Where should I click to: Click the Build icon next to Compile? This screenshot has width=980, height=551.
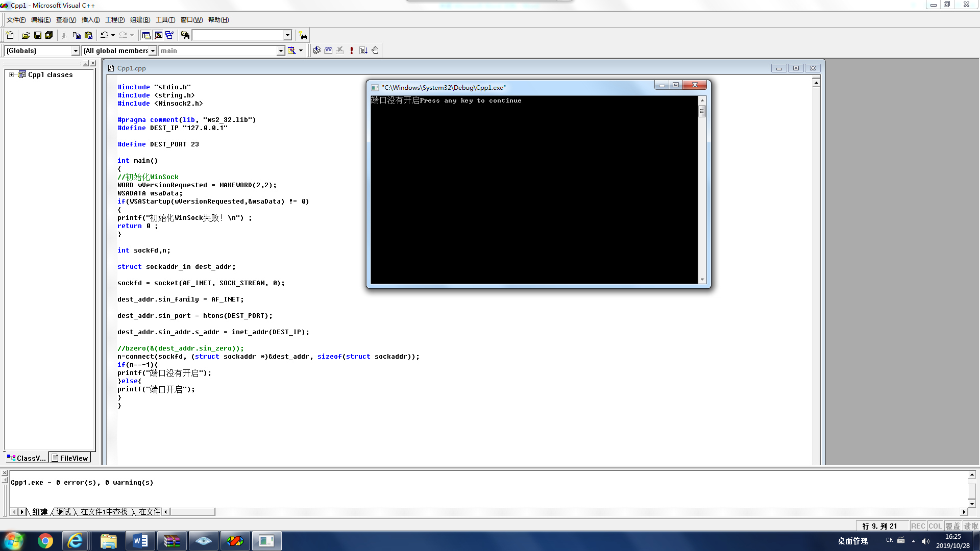(328, 51)
